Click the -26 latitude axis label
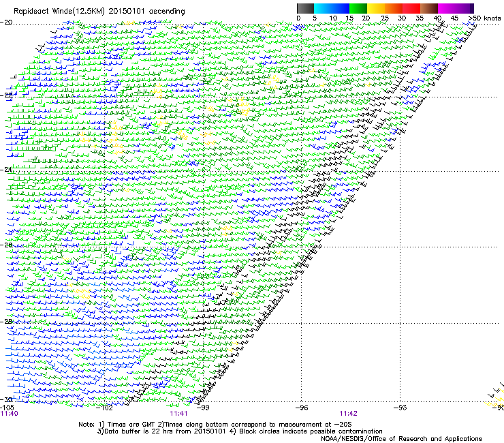 pos(6,245)
